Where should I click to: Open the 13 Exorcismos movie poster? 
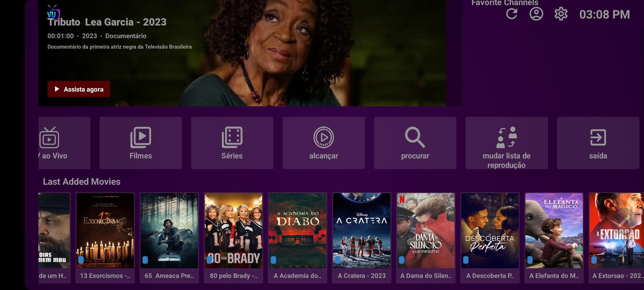(105, 238)
